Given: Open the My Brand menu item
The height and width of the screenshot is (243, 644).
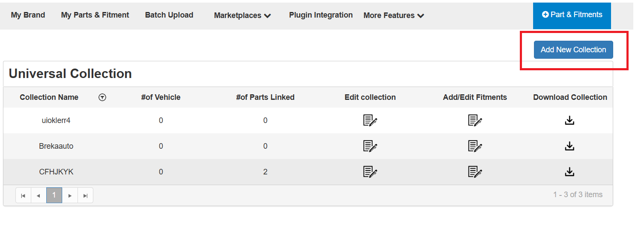Looking at the screenshot, I should (28, 15).
